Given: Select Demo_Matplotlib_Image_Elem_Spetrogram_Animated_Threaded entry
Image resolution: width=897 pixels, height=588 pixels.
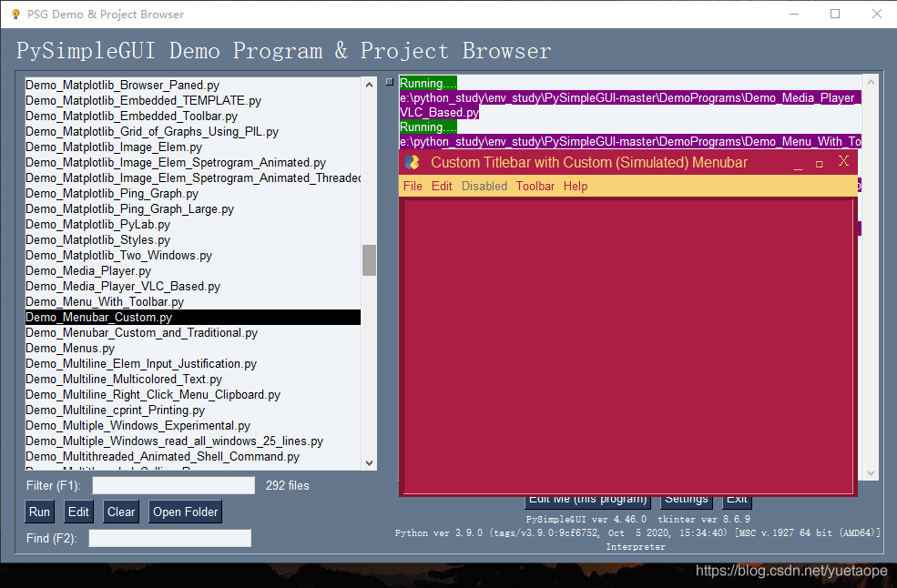Looking at the screenshot, I should click(x=193, y=177).
